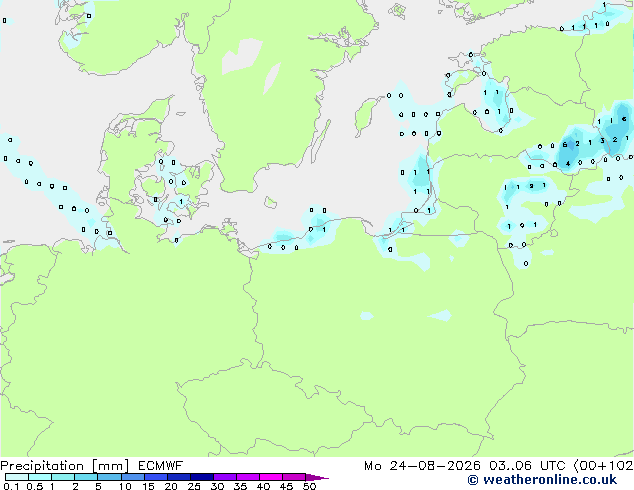The image size is (634, 490).
Task: Click the legend label "15"
Action: 148,486
